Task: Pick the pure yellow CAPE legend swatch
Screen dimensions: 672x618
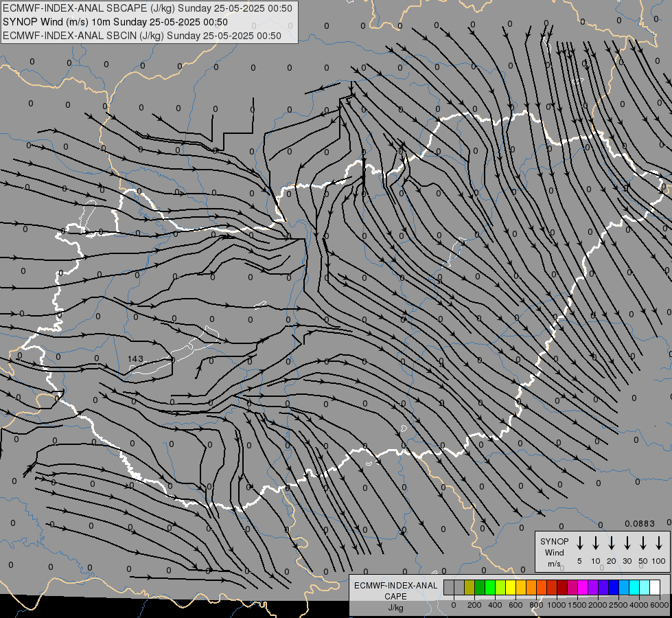Action: pyautogui.click(x=511, y=587)
